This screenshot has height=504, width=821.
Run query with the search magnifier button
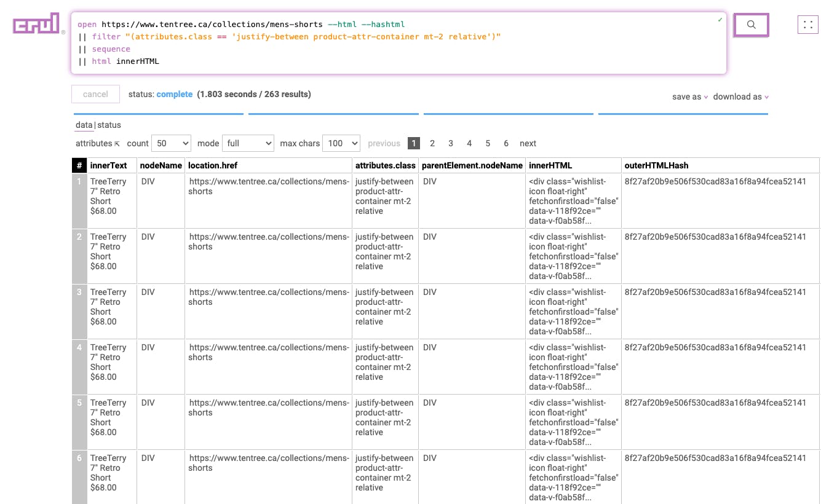click(751, 25)
